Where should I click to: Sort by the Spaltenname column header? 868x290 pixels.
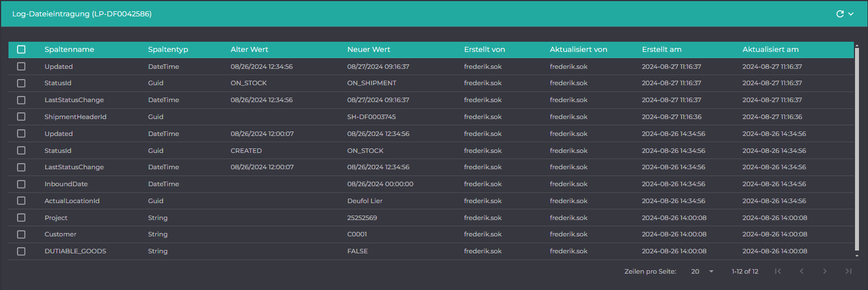[x=69, y=50]
